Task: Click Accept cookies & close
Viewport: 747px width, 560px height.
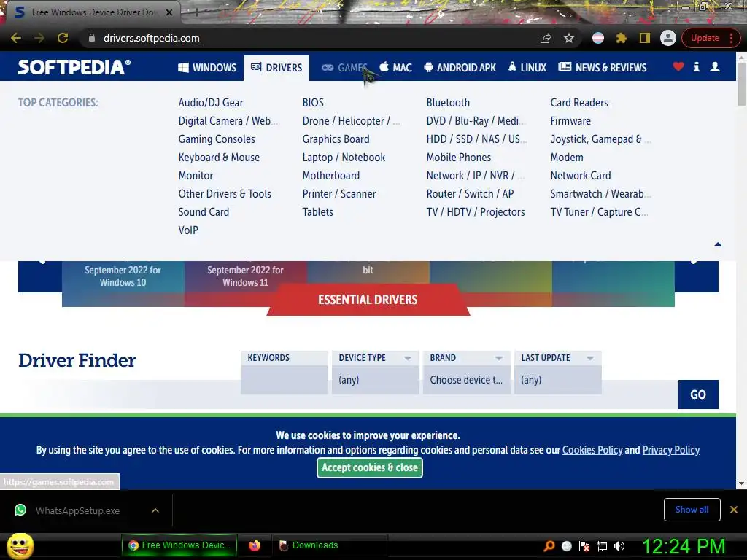Action: (x=370, y=467)
